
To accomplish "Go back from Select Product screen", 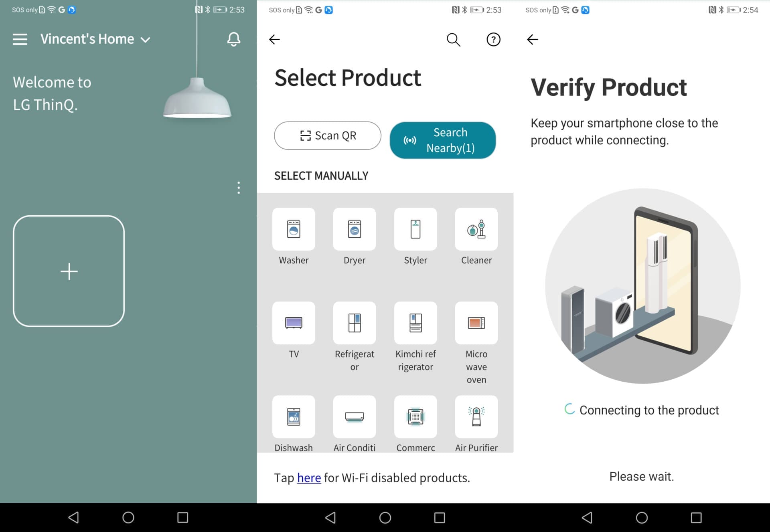I will point(274,39).
